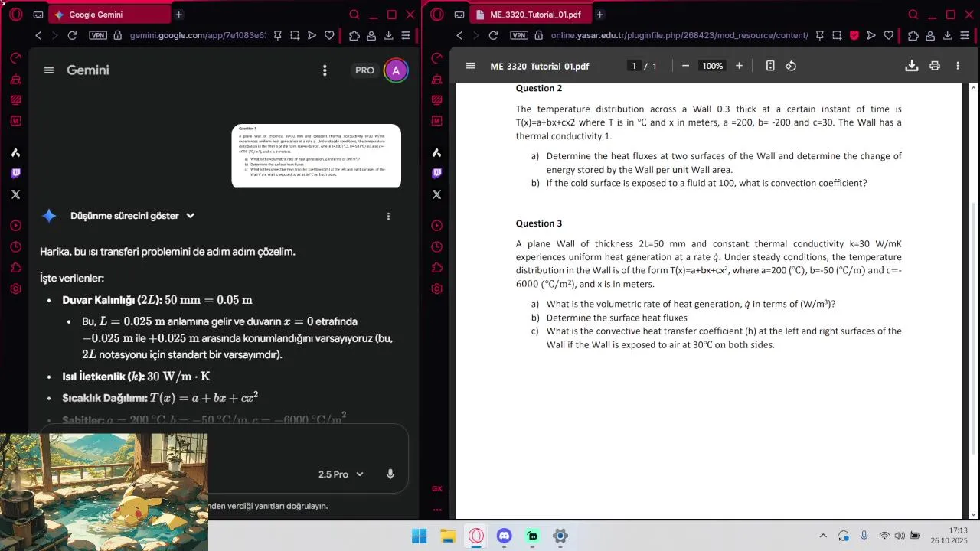
Task: Toggle VPN in Gemini window
Action: [98, 35]
